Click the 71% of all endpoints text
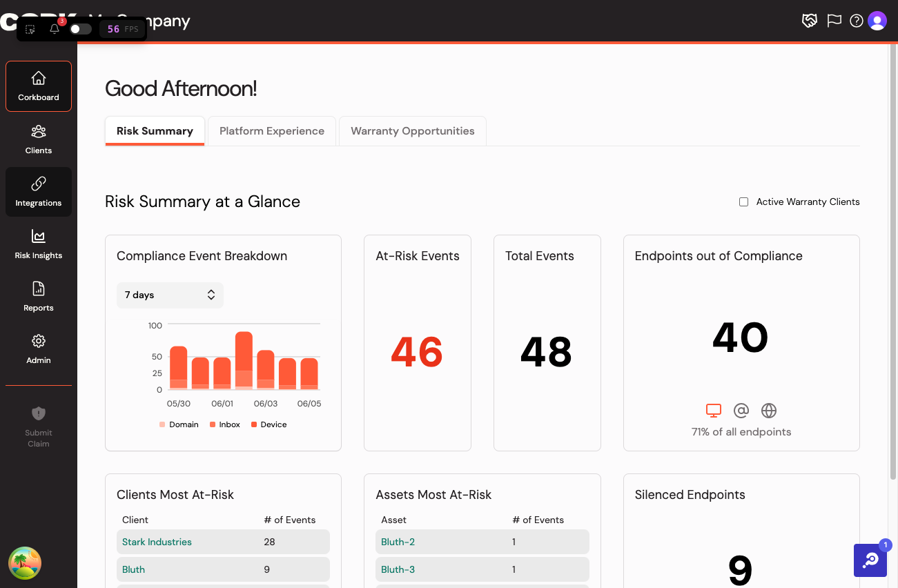The image size is (898, 588). (x=741, y=432)
